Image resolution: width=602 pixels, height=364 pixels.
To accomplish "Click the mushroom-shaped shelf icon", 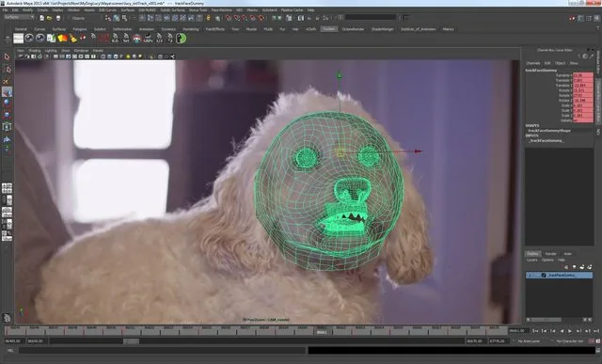I will coord(137,38).
